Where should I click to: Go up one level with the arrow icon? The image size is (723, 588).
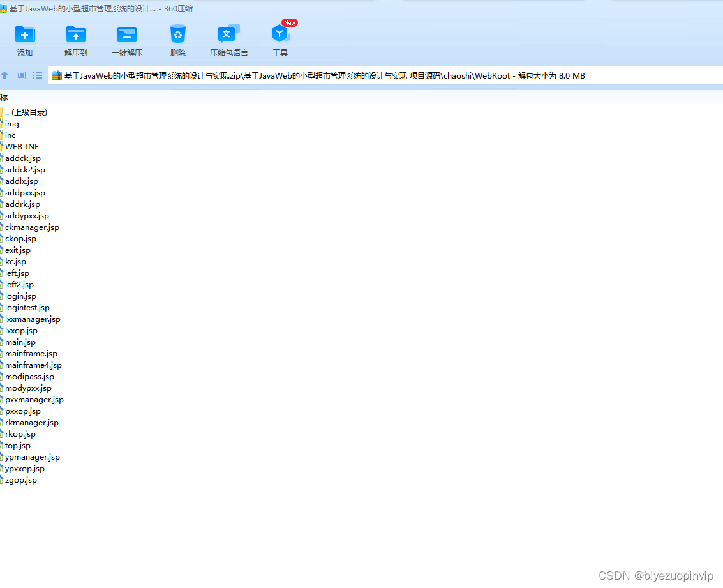4,75
